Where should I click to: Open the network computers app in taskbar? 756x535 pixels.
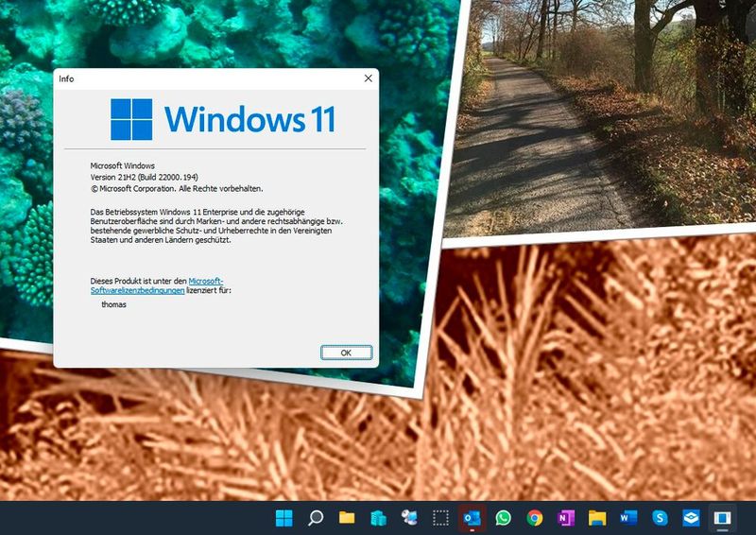click(409, 518)
